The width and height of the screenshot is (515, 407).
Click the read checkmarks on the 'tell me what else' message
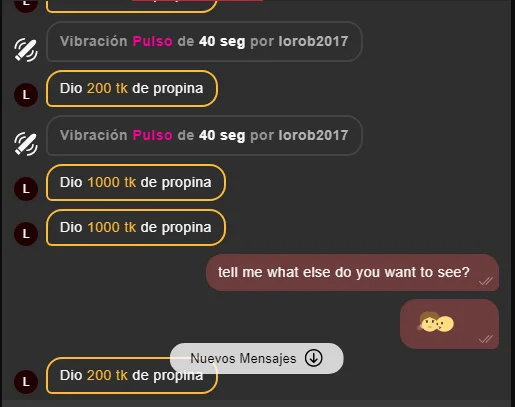pyautogui.click(x=486, y=281)
